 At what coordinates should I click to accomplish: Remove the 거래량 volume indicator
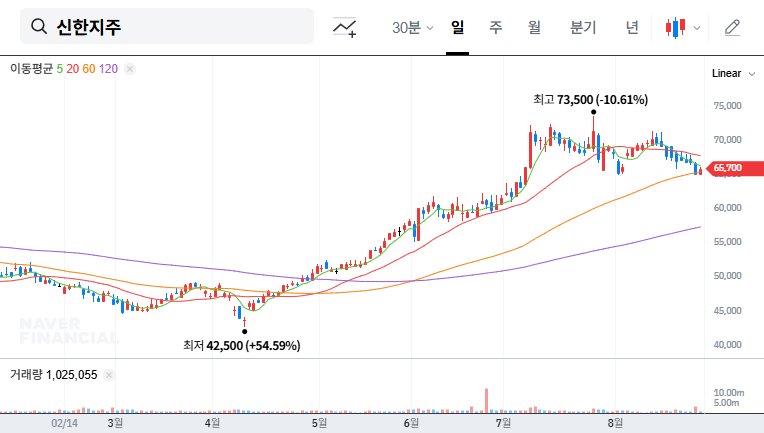point(109,375)
